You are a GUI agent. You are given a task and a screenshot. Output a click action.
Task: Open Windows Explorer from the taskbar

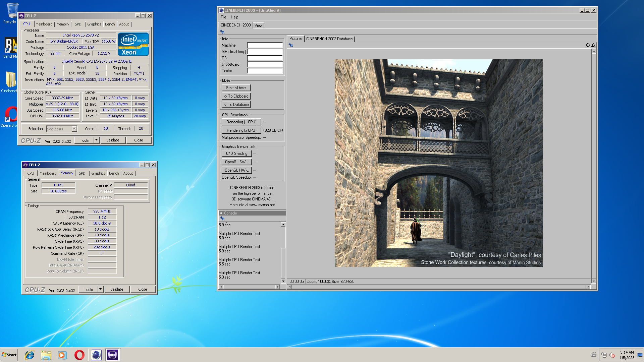tap(46, 355)
